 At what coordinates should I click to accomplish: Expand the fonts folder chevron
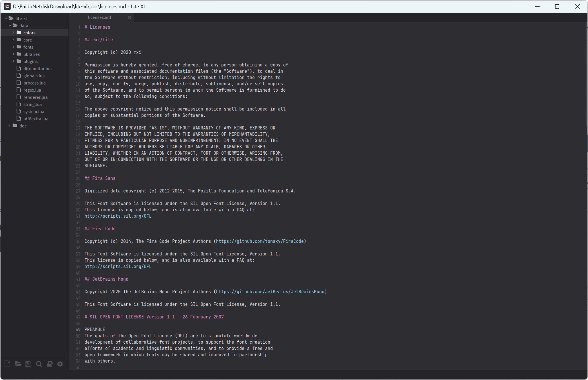[x=13, y=47]
